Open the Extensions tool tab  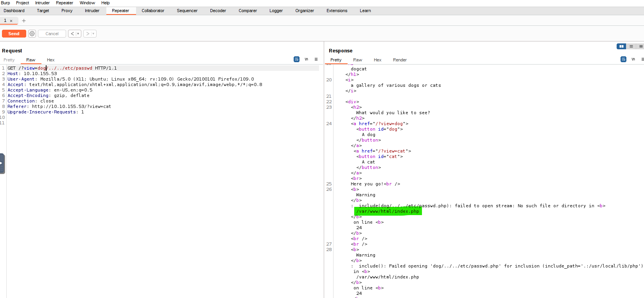(x=337, y=11)
